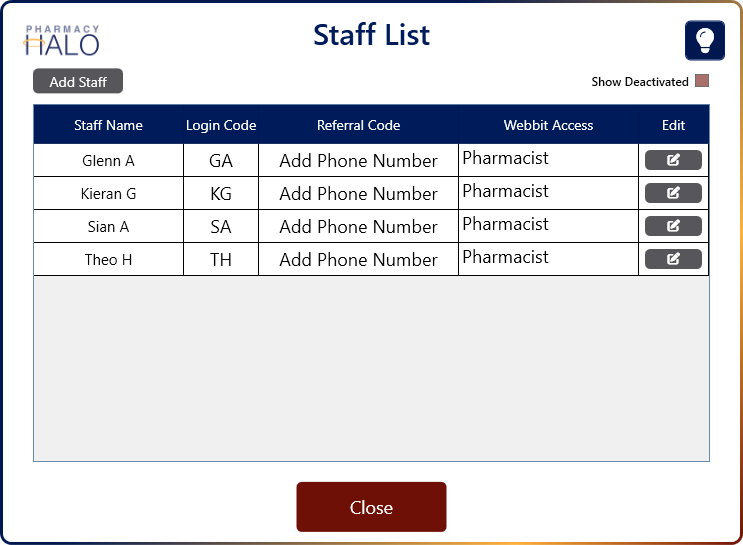The width and height of the screenshot is (743, 545).
Task: Click the Add Staff button
Action: (x=78, y=82)
